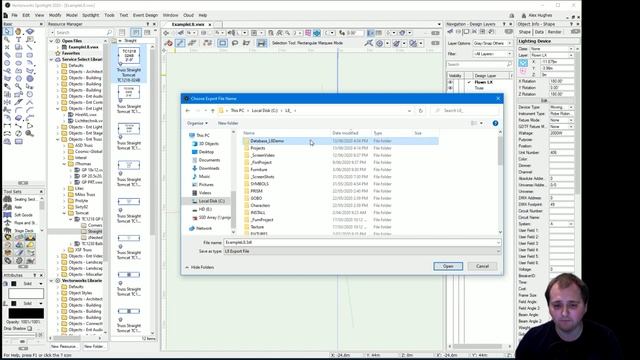Open the Soft Goods tool set
This screenshot has width=640, height=360.
point(22,215)
